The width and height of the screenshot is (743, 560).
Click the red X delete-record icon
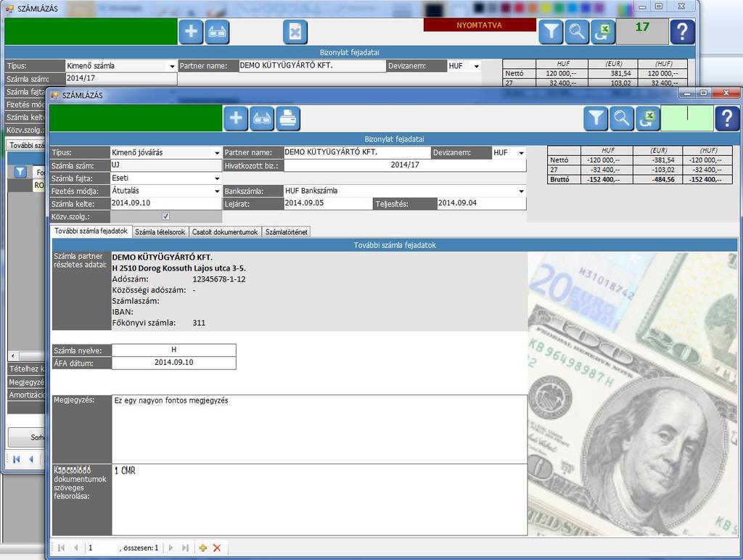click(x=217, y=548)
